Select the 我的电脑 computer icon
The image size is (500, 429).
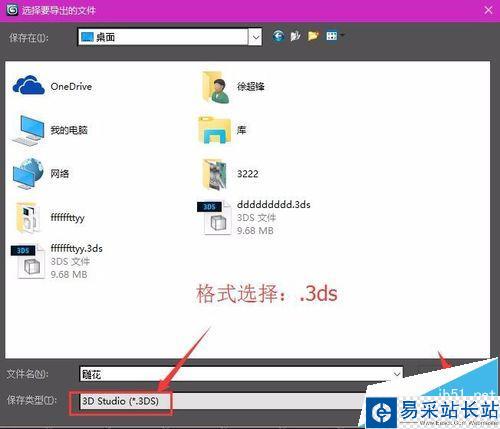click(x=28, y=130)
